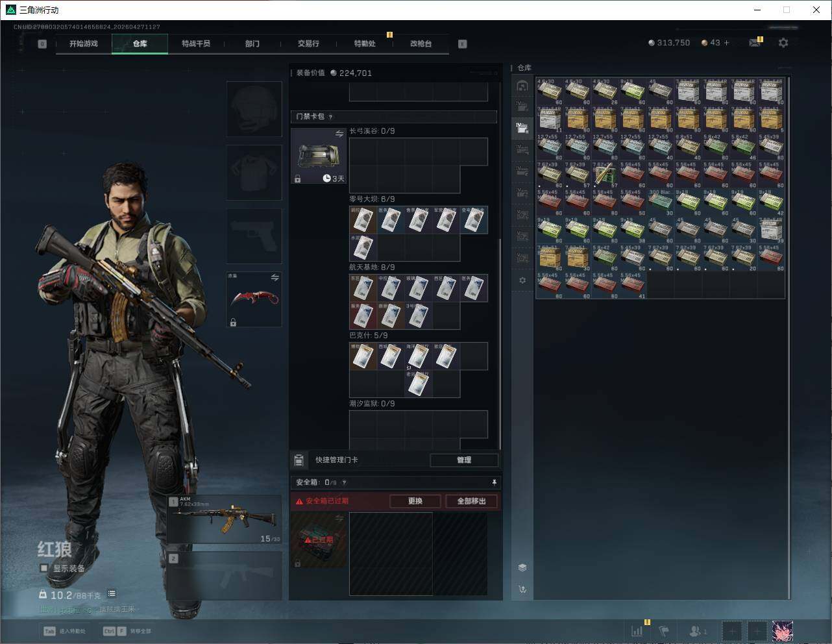Click the expired safe box thumbnail

point(319,540)
